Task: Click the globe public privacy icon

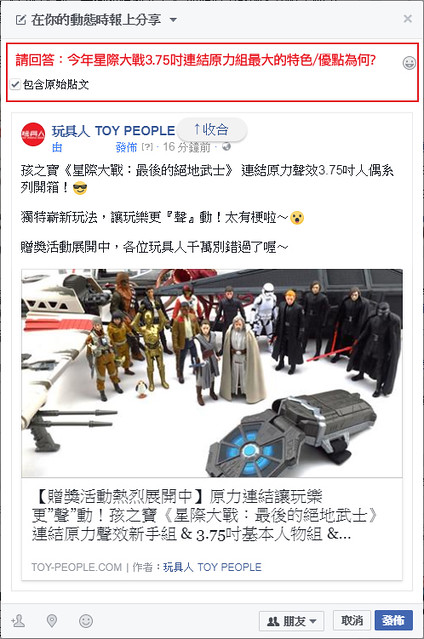Action: [x=226, y=147]
